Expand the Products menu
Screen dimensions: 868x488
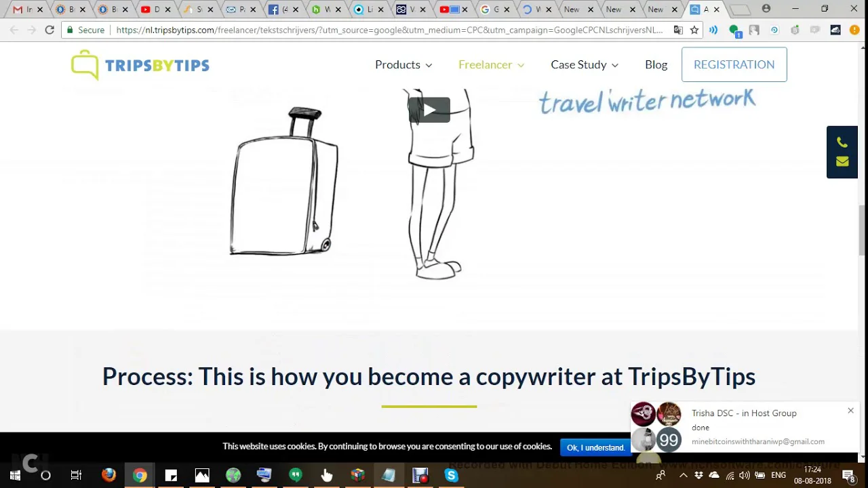pyautogui.click(x=403, y=64)
